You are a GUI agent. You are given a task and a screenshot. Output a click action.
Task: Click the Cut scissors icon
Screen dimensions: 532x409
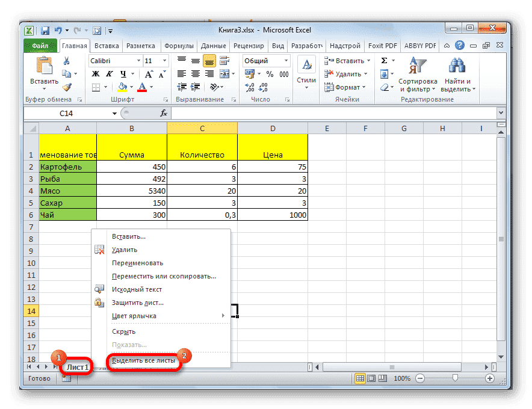coord(66,61)
